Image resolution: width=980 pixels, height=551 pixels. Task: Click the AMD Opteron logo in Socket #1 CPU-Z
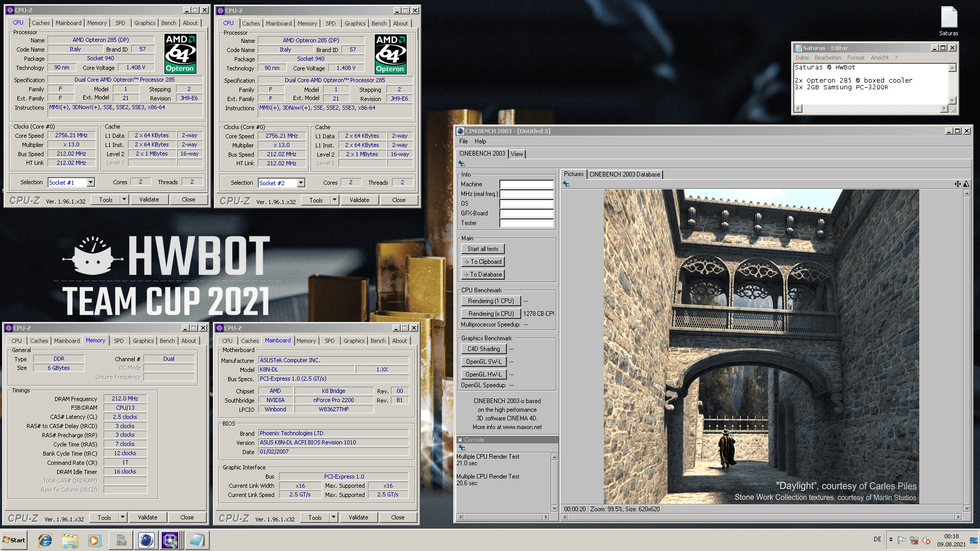point(180,54)
